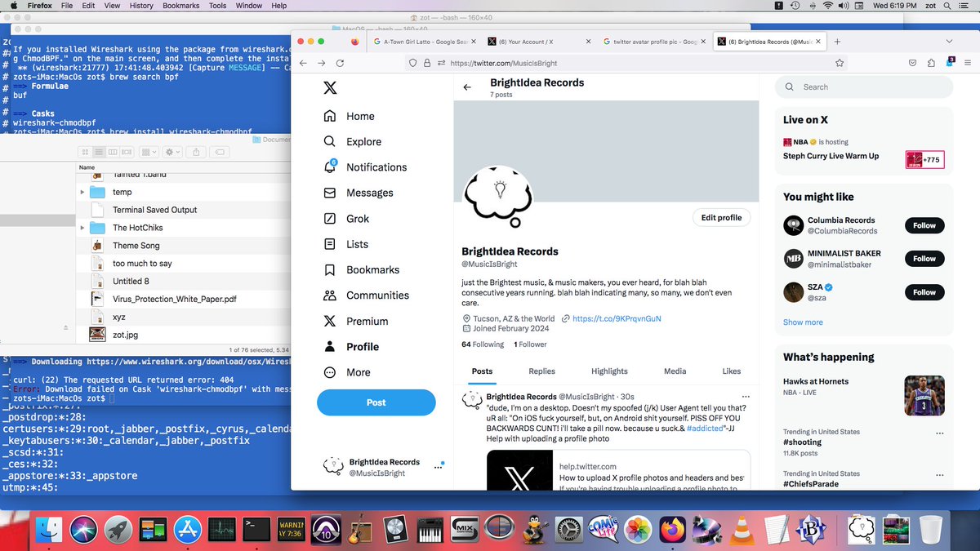Click the Show more link
The image size is (980, 551).
coord(803,322)
